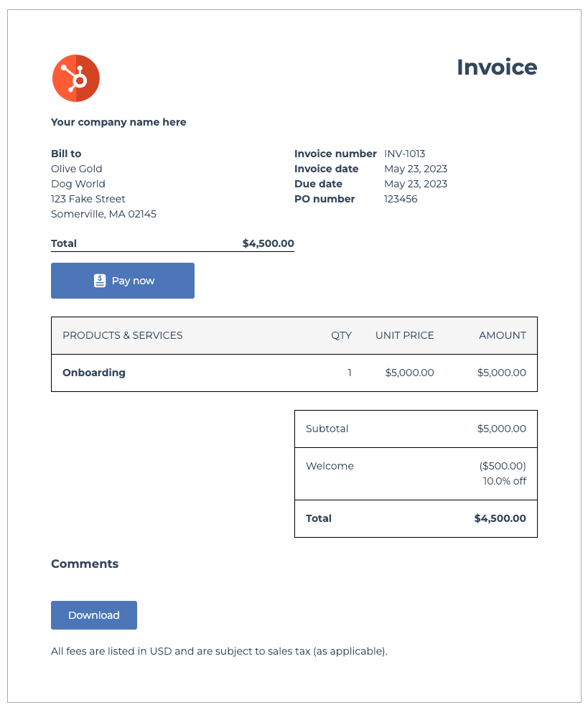Select the Olive Gold recipient name
588x710 pixels.
(76, 169)
